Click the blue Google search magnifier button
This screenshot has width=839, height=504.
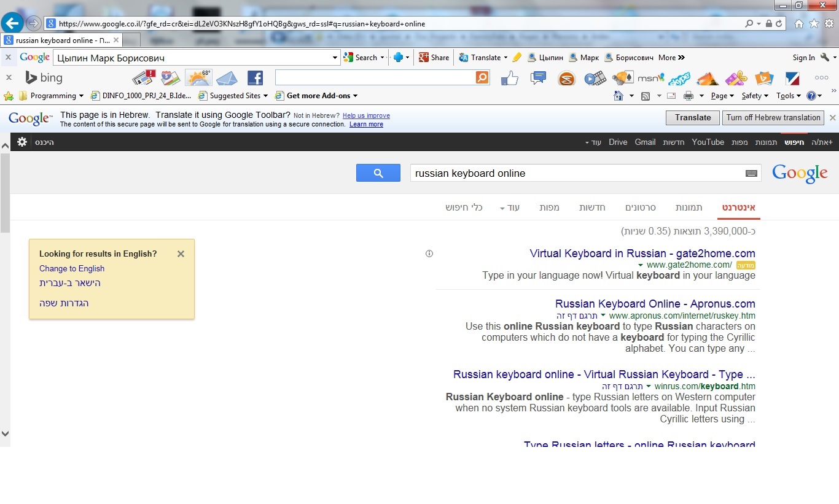378,173
